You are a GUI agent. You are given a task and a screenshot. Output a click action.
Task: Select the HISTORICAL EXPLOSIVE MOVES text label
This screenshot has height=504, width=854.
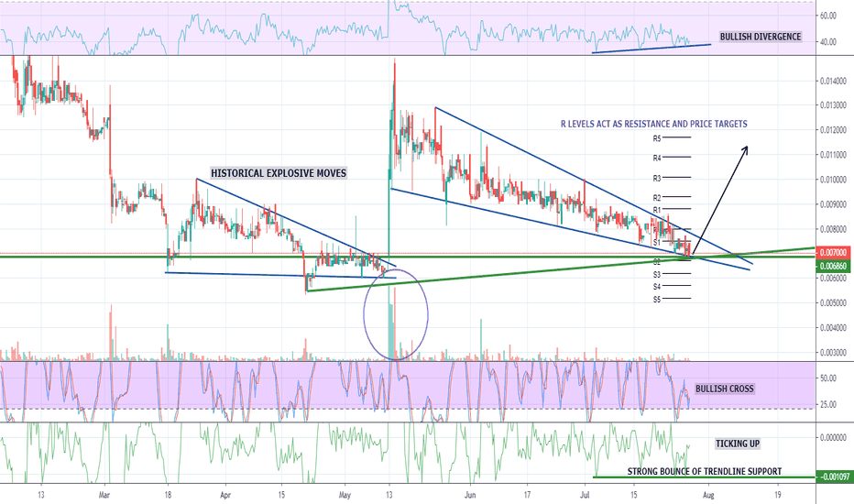click(x=279, y=173)
